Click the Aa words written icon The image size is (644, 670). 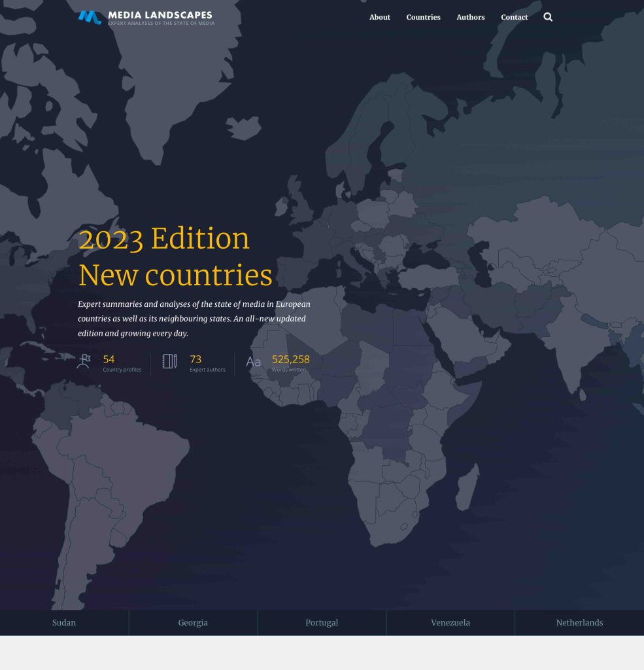pyautogui.click(x=253, y=362)
